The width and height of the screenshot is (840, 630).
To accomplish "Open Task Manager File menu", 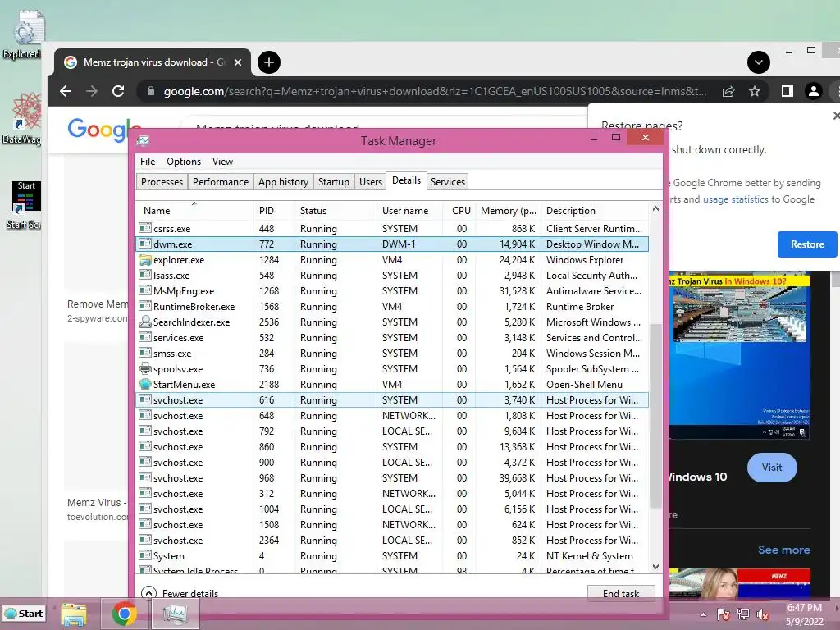I will tap(148, 162).
